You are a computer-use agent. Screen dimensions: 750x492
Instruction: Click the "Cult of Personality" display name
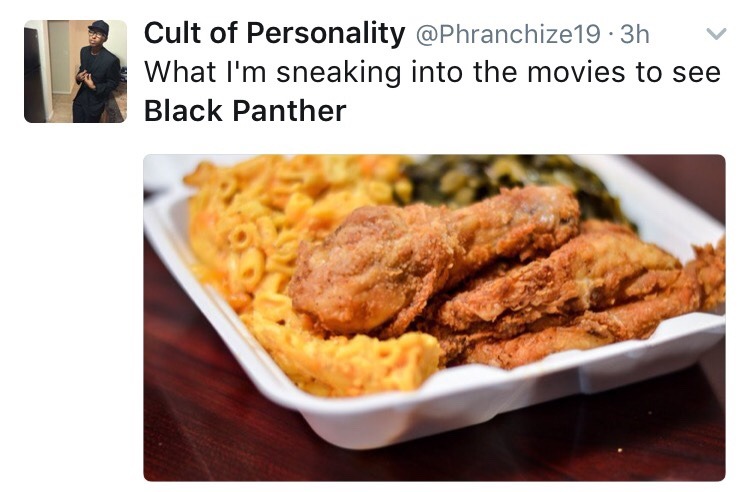pos(275,33)
